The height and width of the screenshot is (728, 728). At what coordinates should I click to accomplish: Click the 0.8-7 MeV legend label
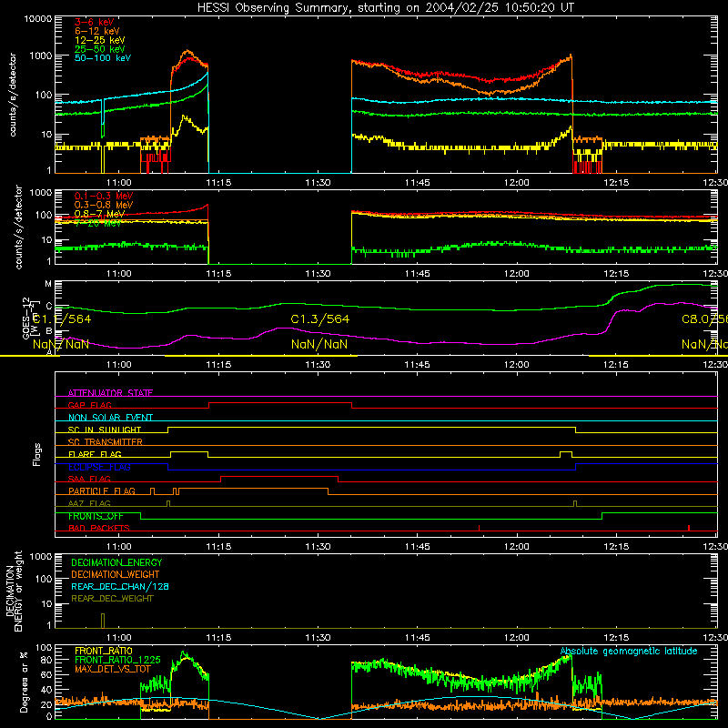99,214
